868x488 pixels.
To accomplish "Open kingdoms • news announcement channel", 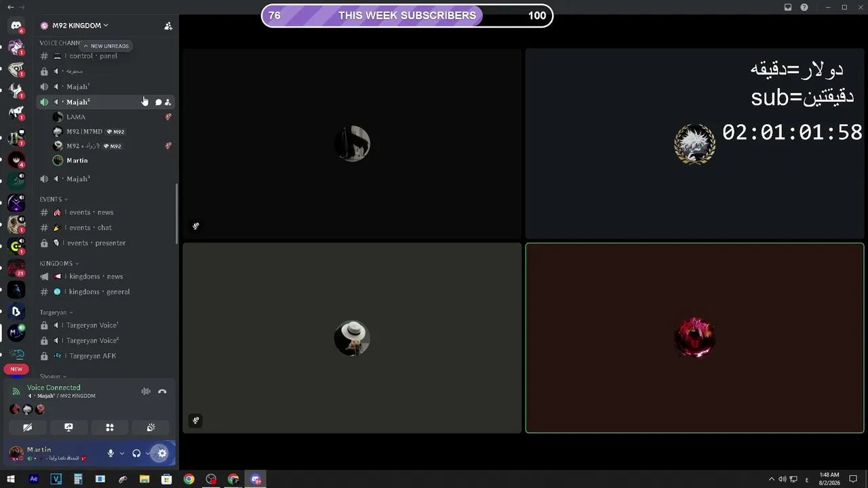I will tap(106, 277).
